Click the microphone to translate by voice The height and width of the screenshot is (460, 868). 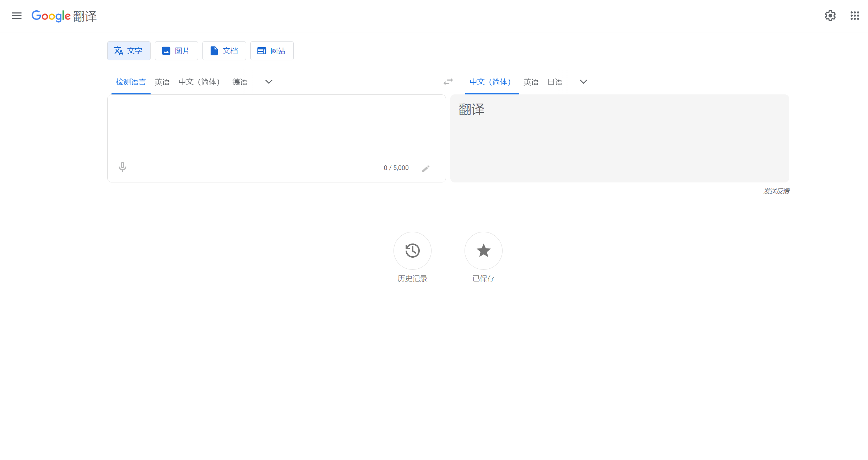coord(122,166)
